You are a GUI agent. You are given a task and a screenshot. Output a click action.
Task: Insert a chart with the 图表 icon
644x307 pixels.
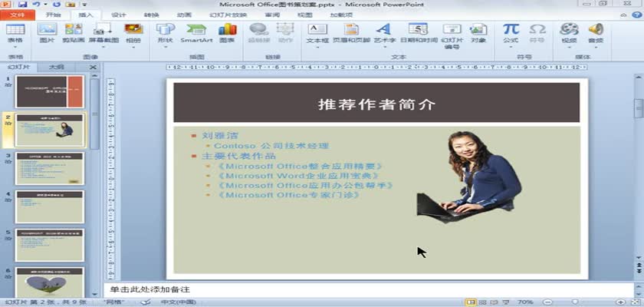(228, 29)
